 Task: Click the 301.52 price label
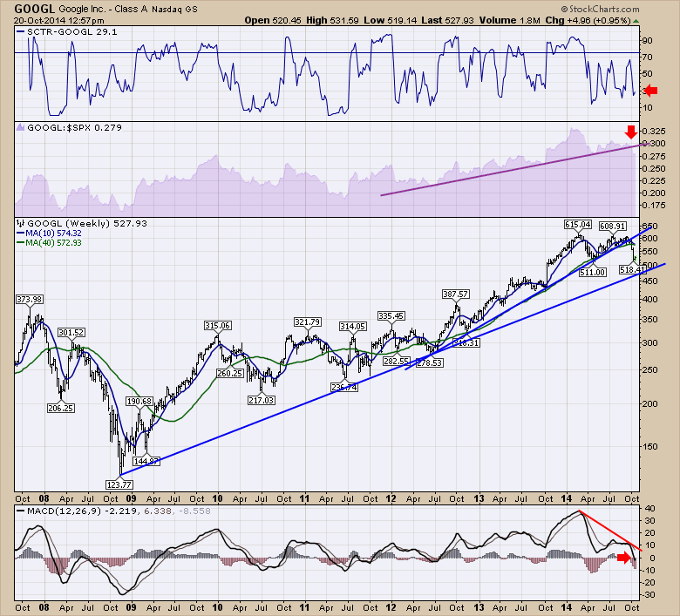[x=71, y=333]
